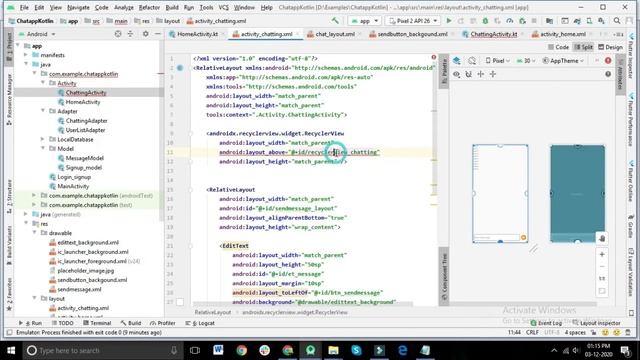The width and height of the screenshot is (640, 360).
Task: Open the Windows Start menu
Action: pyautogui.click(x=11, y=350)
